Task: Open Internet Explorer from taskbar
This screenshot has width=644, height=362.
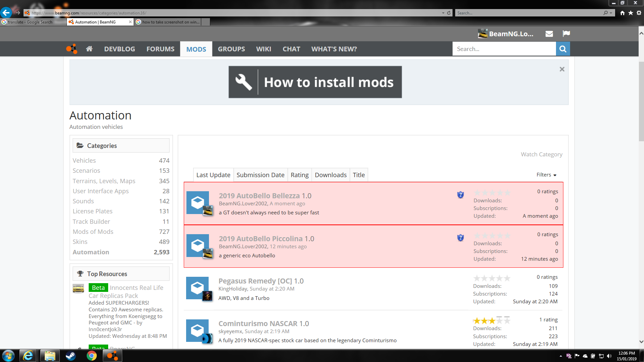Action: point(28,356)
